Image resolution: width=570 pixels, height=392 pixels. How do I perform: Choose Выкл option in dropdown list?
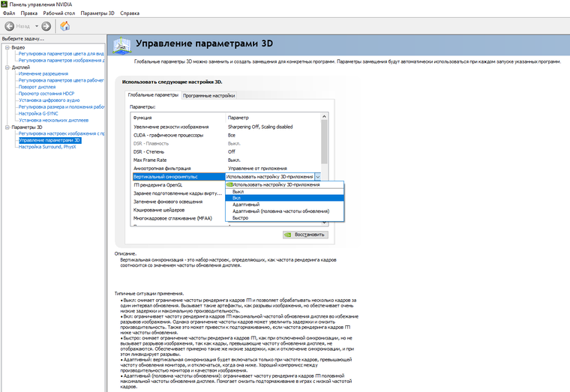click(x=285, y=191)
